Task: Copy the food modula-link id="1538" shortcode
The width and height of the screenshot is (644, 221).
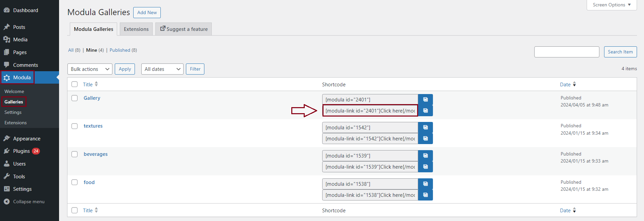Action: (425, 195)
